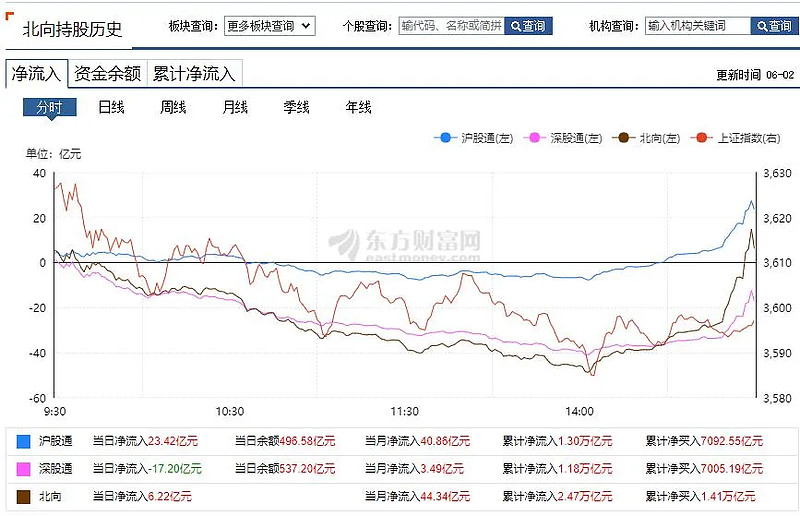800x516 pixels.
Task: Toggle the 深股通(左) legend series
Action: (563, 138)
